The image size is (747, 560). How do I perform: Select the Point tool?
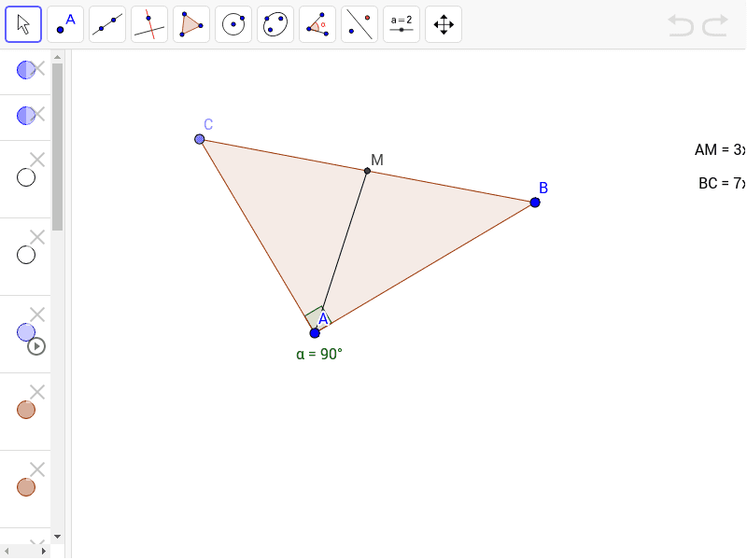click(65, 24)
